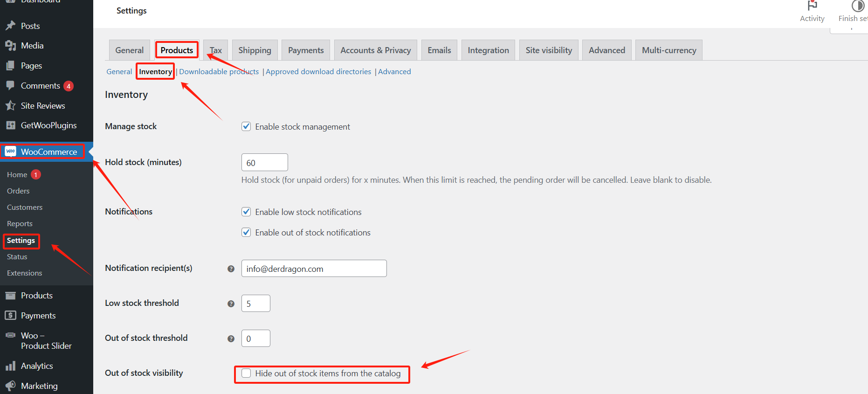Click the Analytics bar chart icon
The width and height of the screenshot is (868, 394).
click(x=10, y=366)
